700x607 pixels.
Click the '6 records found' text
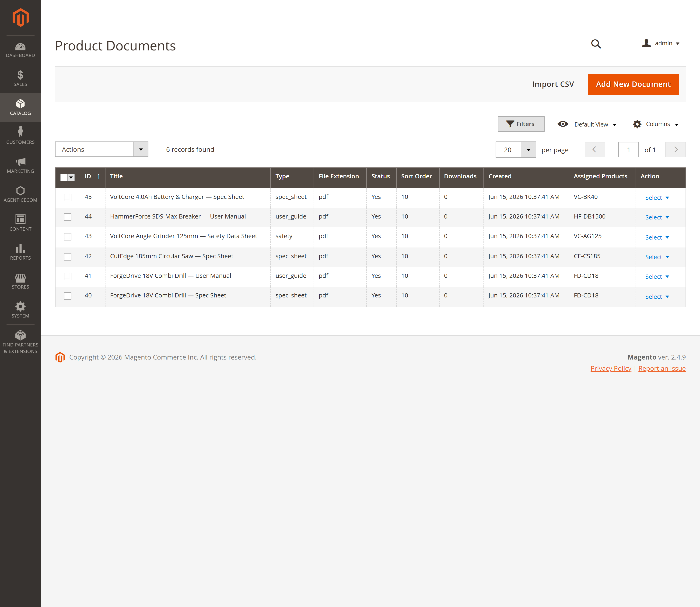[x=190, y=149]
